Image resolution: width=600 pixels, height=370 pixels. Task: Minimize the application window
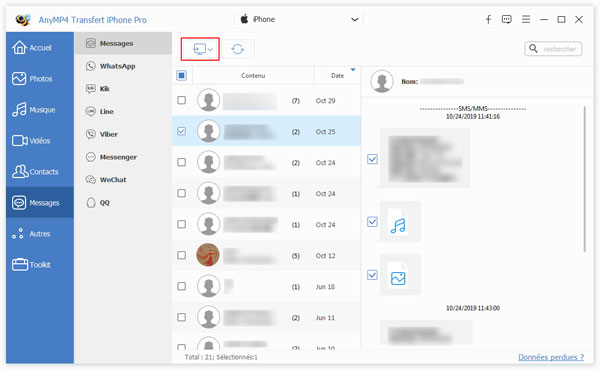[544, 20]
